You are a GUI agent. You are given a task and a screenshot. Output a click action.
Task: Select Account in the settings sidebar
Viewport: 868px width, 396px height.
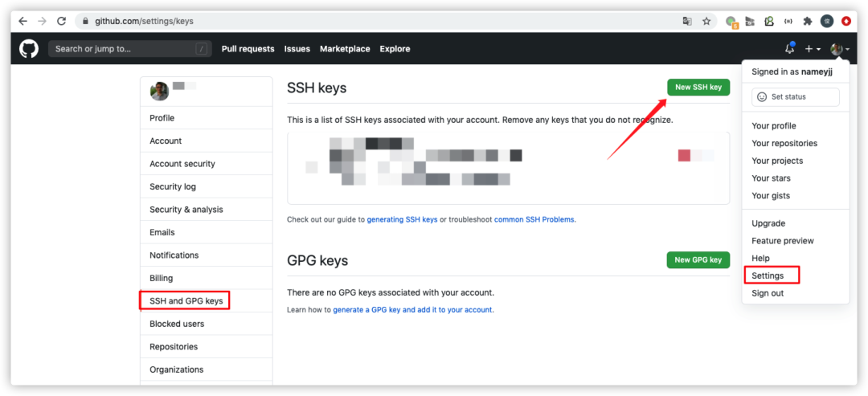pyautogui.click(x=207, y=141)
